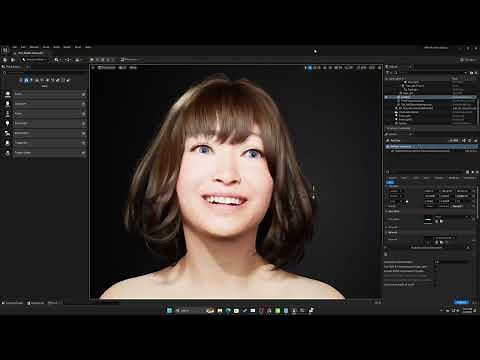The width and height of the screenshot is (480, 360).
Task: Open the Blueprints toolbar dropdown
Action: point(68,60)
